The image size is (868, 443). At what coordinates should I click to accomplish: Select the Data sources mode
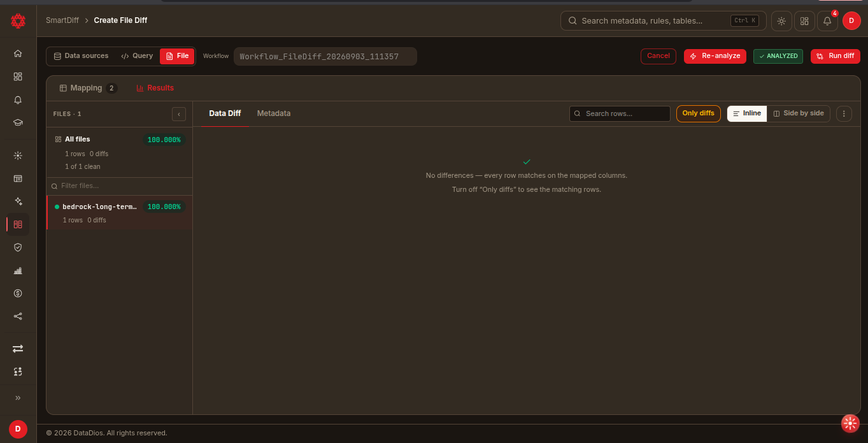click(x=81, y=56)
